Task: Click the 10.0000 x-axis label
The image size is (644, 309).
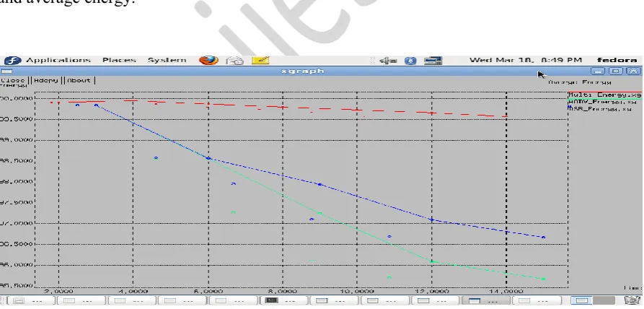Action: (356, 291)
